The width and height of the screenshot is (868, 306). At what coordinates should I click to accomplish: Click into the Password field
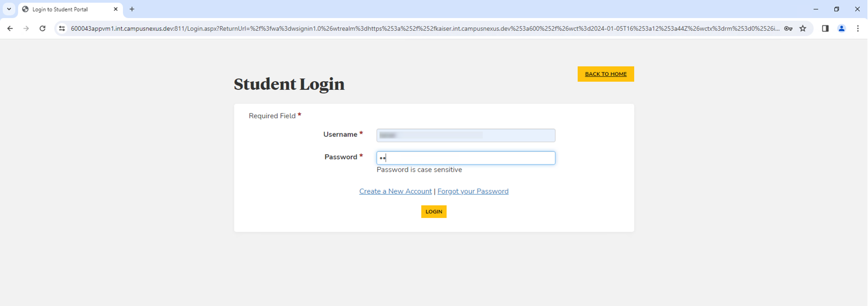coord(465,158)
